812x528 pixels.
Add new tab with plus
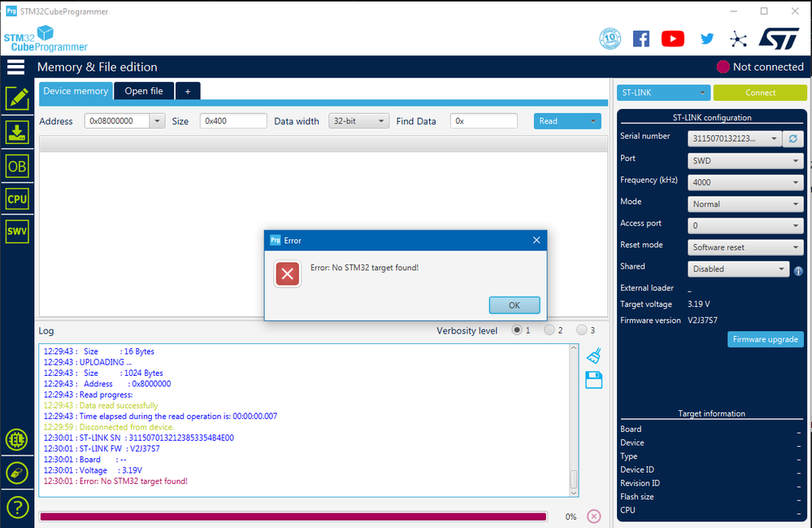[188, 91]
